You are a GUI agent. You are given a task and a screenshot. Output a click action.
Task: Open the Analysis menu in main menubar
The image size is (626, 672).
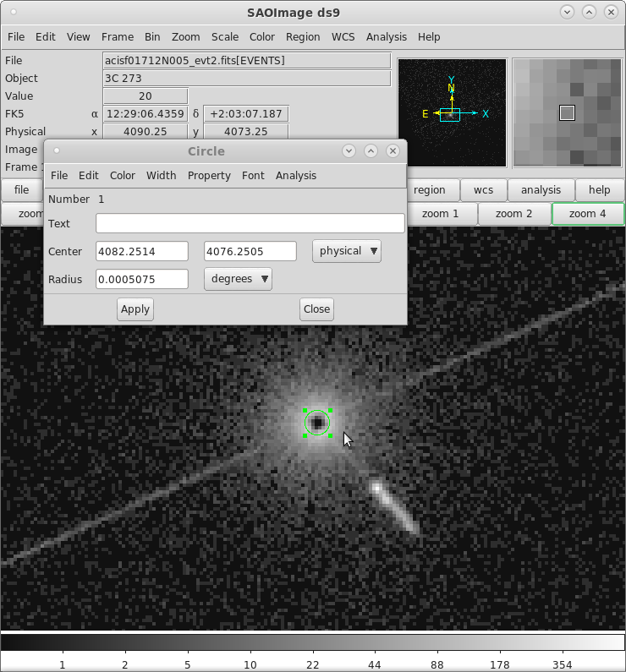(386, 37)
